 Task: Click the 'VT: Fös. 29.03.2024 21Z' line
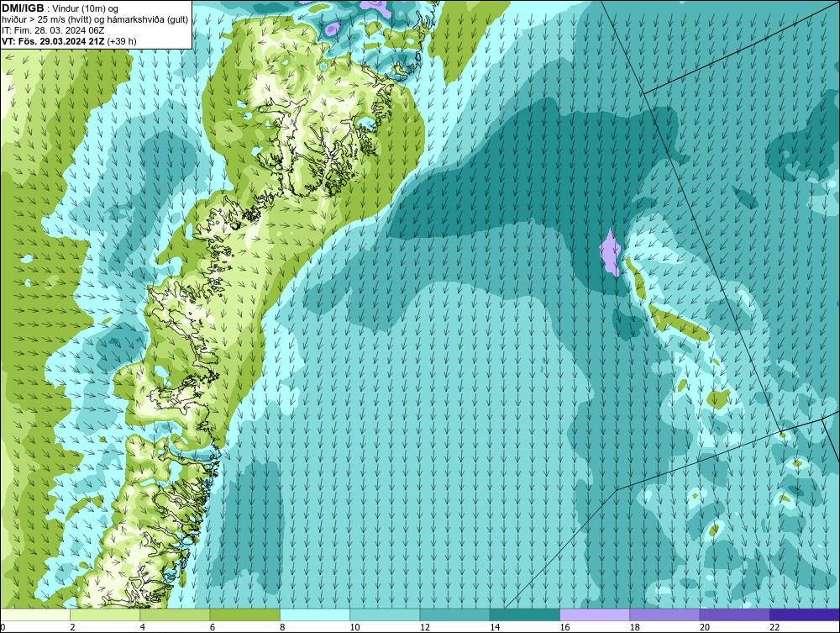[x=53, y=41]
